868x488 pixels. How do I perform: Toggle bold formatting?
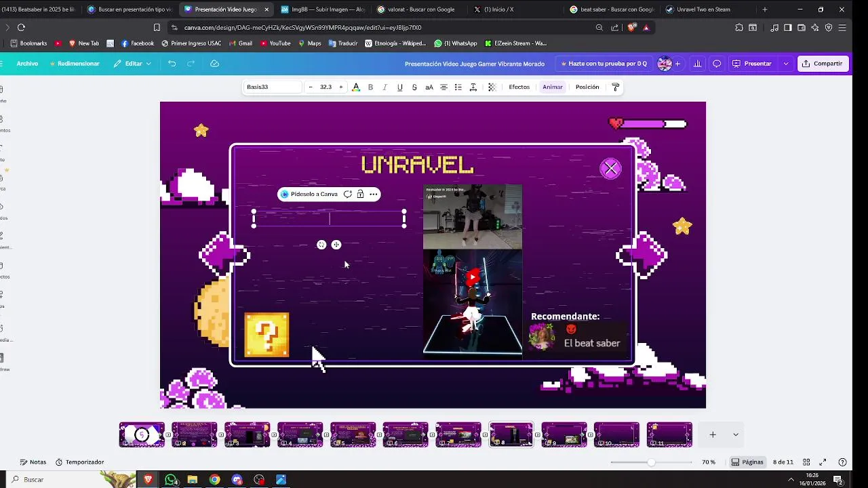tap(370, 87)
